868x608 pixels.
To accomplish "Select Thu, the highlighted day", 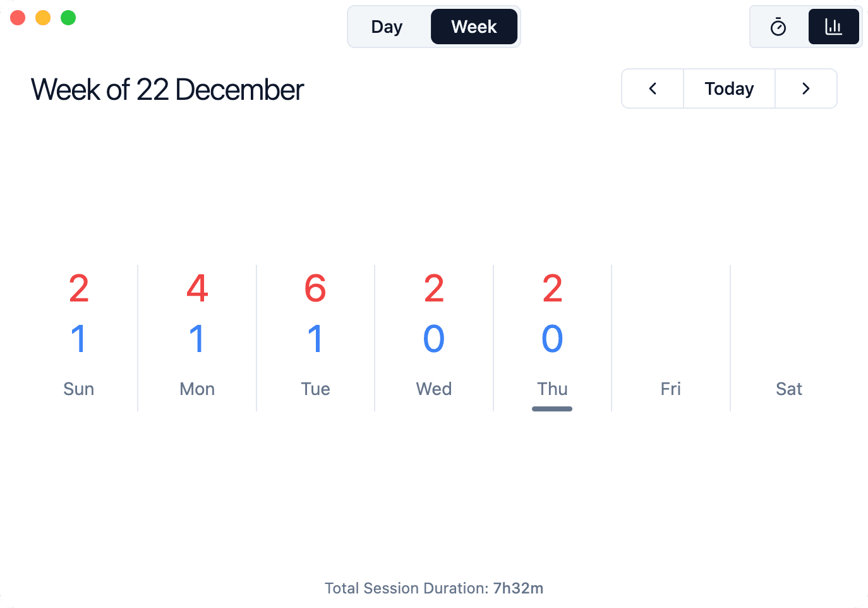I will (552, 389).
